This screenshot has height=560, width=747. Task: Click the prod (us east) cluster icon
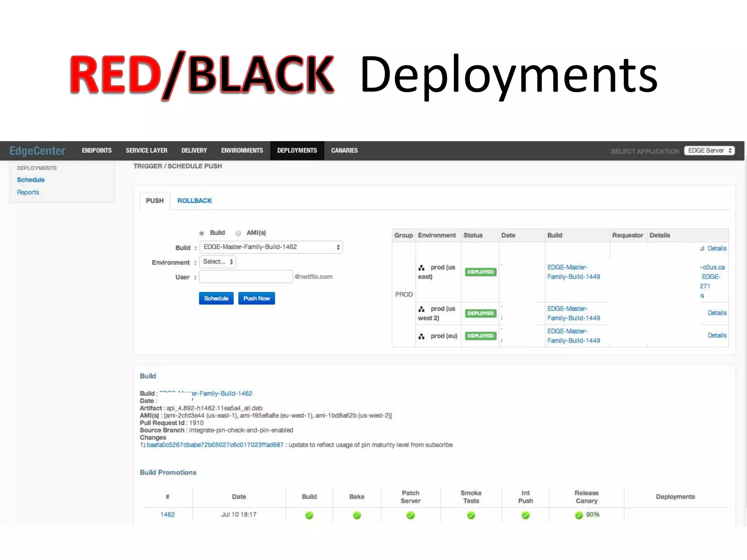[421, 268]
